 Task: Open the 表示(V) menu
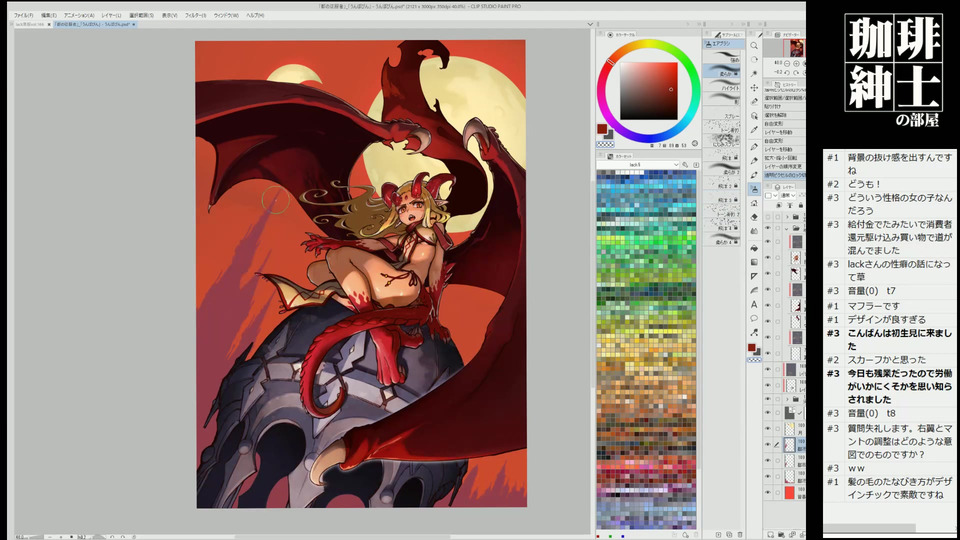point(170,15)
